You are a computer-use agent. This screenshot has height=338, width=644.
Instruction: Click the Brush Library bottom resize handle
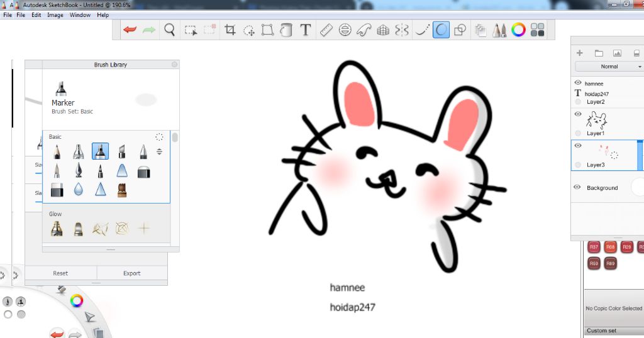(x=111, y=249)
